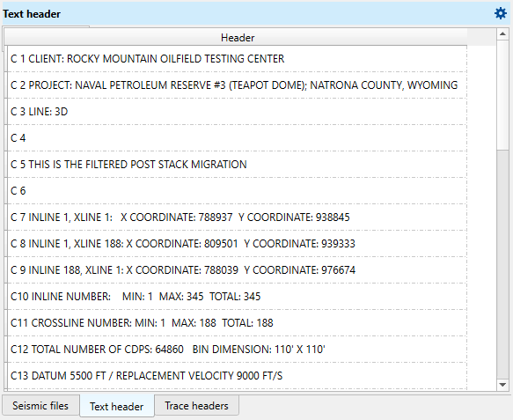Select the C 1 CLIENT row
The image size is (513, 420).
[237, 59]
